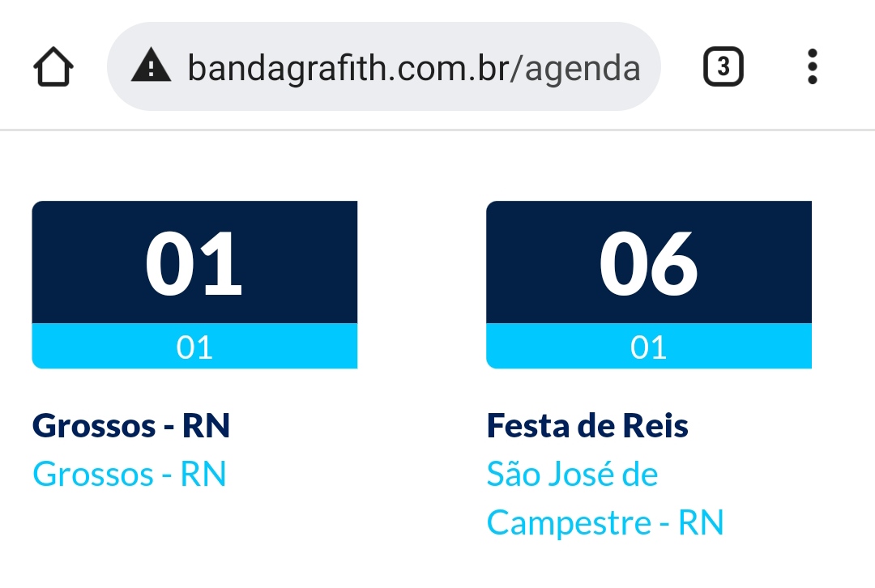Tap the cyan month bar under day 06
Viewport: 875px width, 588px height.
[649, 346]
